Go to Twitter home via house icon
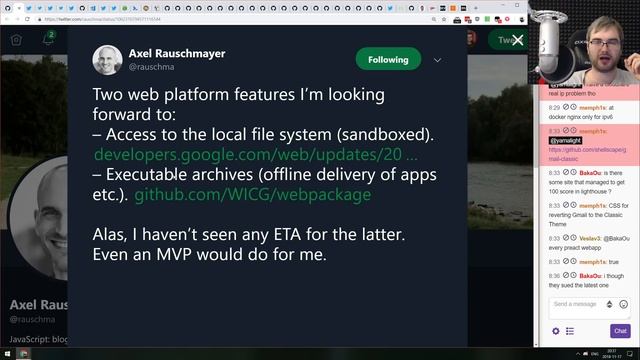 tap(16, 40)
